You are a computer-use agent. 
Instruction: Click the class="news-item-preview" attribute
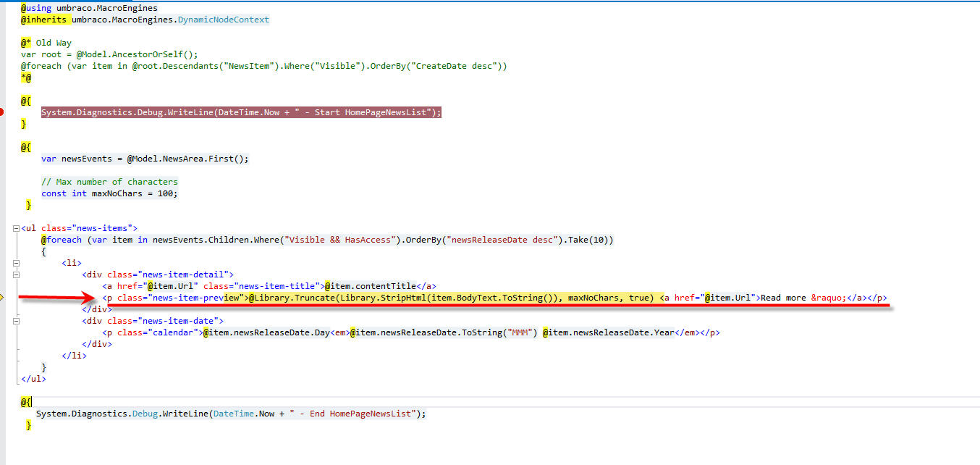tap(180, 298)
